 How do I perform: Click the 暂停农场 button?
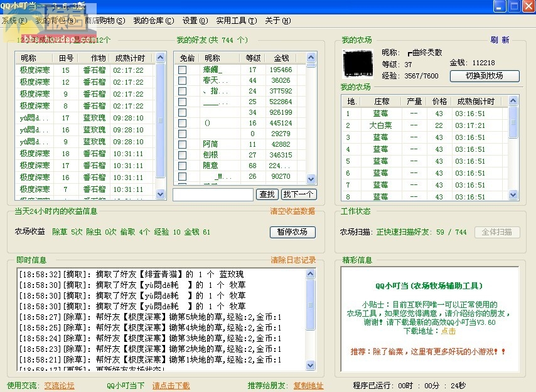pyautogui.click(x=292, y=232)
